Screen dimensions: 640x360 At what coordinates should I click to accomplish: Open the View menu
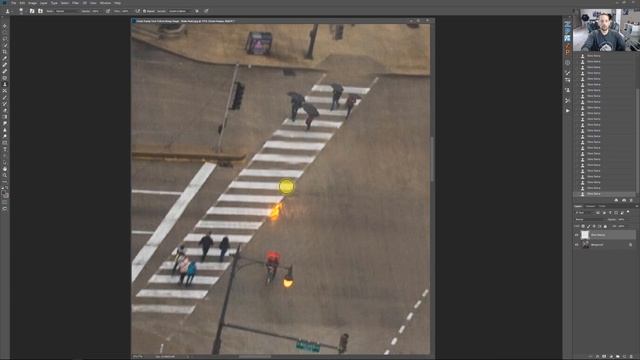pyautogui.click(x=93, y=3)
